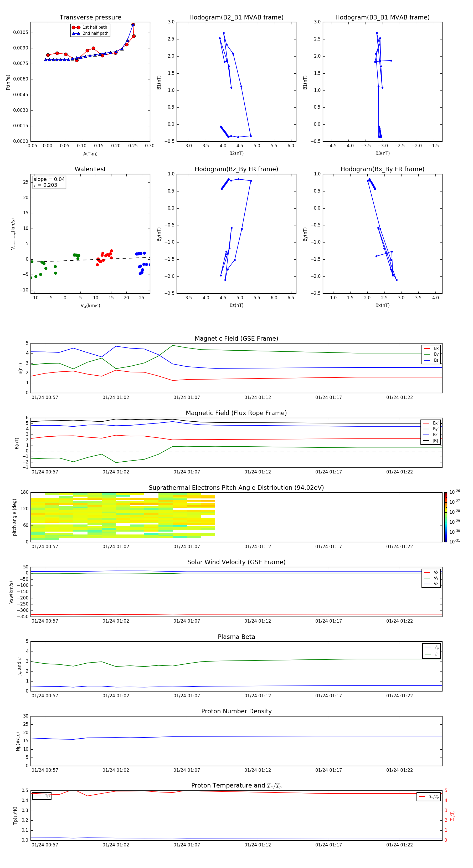Click the "Bz'" legend entry in Flux Rope plot
The image size is (473, 868).
(431, 435)
